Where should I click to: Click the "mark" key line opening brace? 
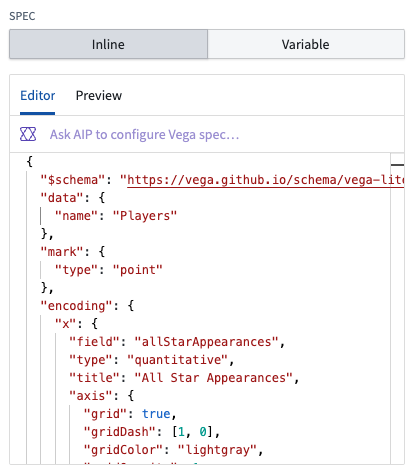(102, 252)
